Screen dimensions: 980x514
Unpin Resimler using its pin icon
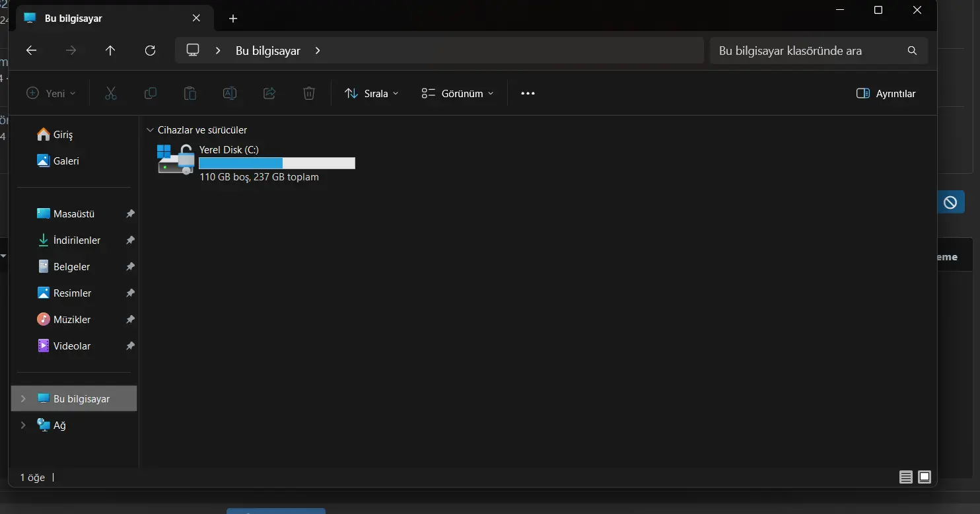(x=130, y=293)
